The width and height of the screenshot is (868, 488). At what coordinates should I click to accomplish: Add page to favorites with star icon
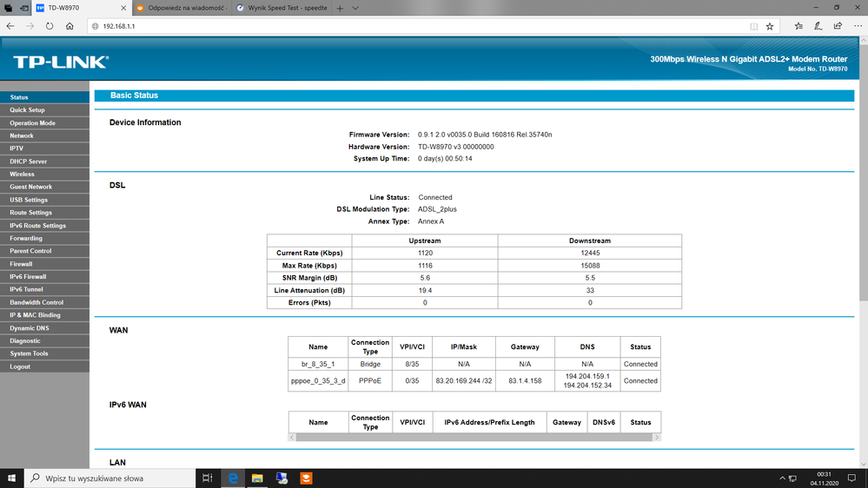coord(770,26)
